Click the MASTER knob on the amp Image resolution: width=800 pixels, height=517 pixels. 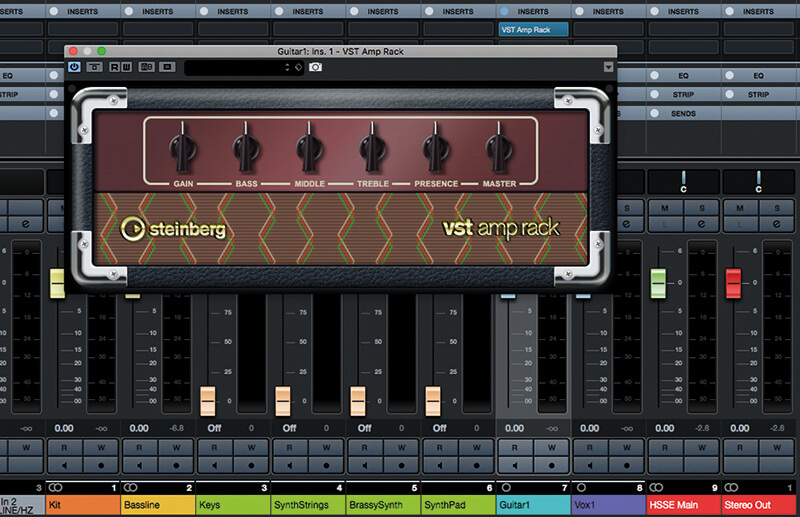(499, 149)
